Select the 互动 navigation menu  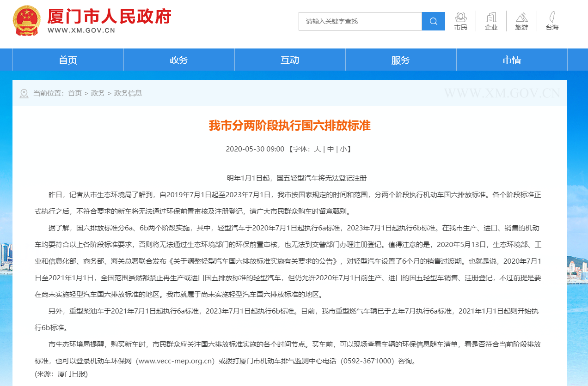click(x=290, y=60)
